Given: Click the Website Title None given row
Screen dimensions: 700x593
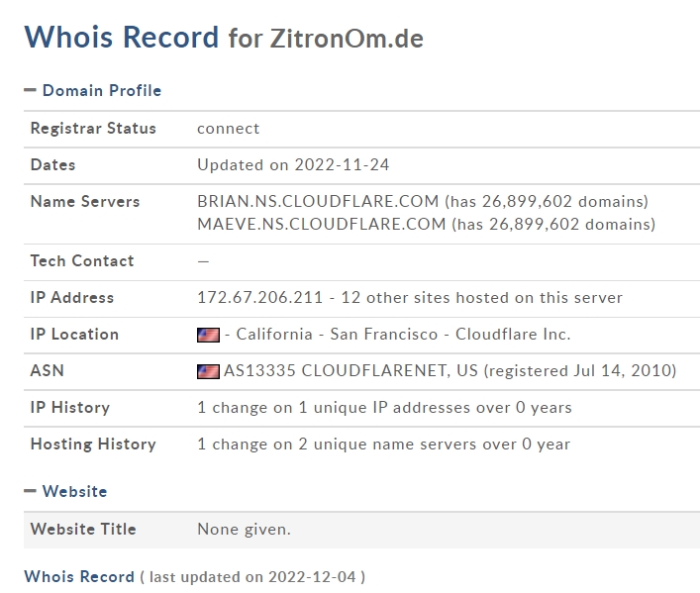Looking at the screenshot, I should (361, 530).
